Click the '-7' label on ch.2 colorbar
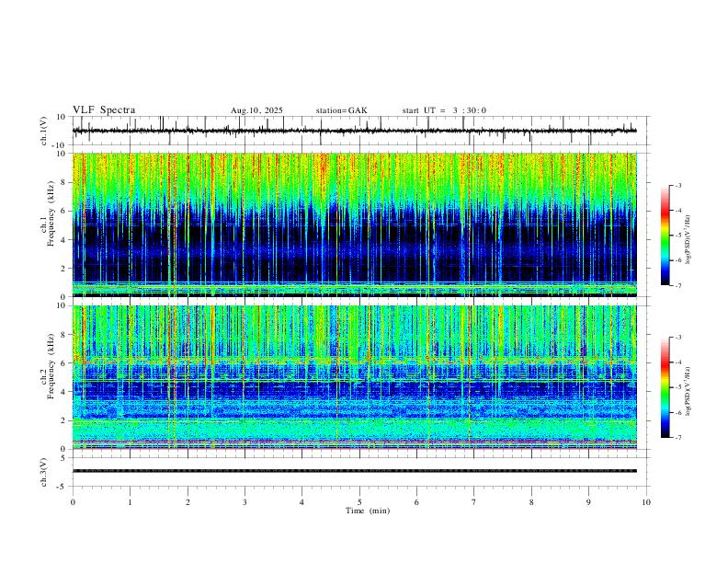 pos(677,437)
